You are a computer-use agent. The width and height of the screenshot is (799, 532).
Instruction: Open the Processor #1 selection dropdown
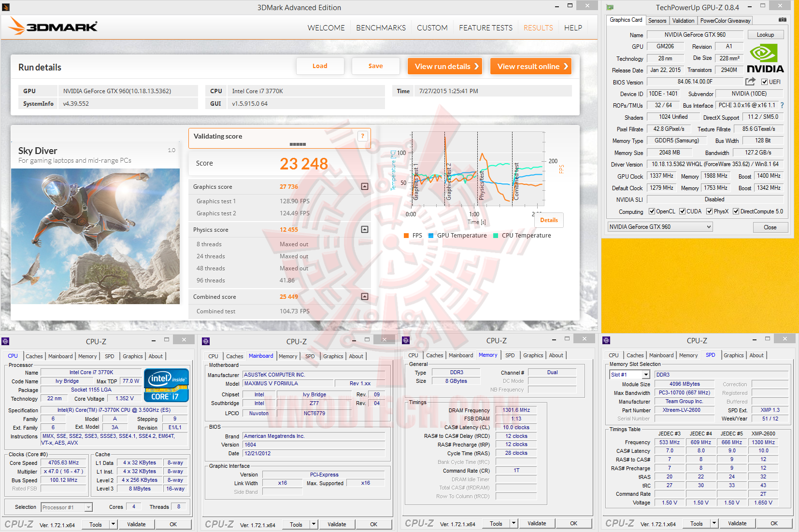tap(67, 507)
